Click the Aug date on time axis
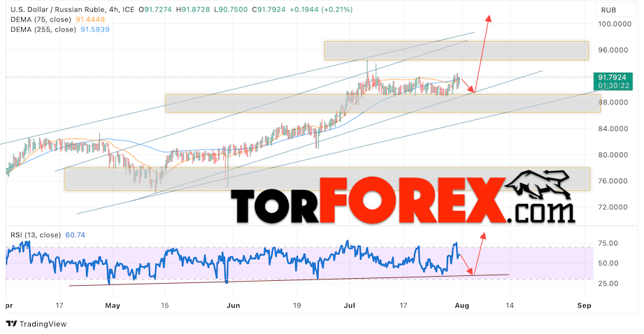Image resolution: width=644 pixels, height=334 pixels. pos(462,305)
